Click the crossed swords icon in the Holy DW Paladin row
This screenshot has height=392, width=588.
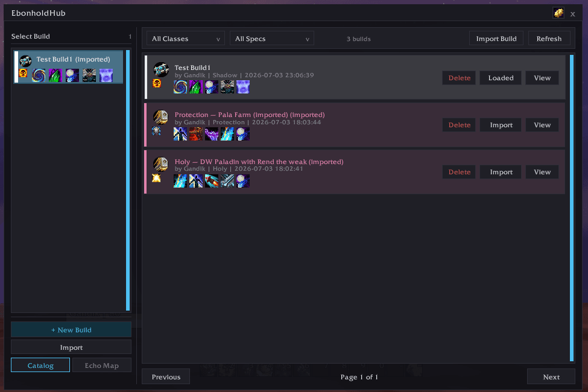click(227, 181)
